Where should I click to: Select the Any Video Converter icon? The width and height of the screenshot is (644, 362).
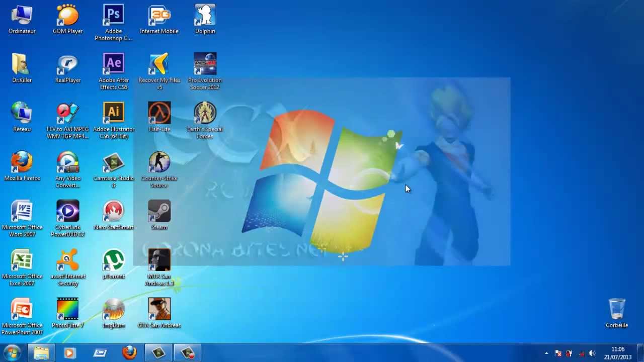point(67,170)
